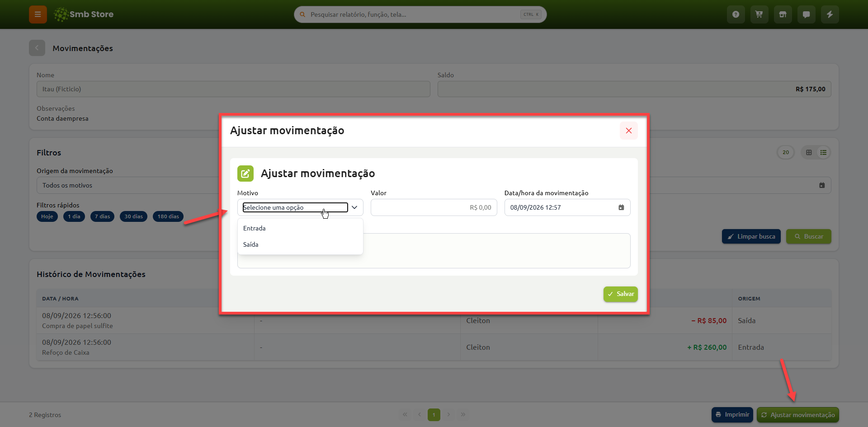Click the row Refoço de Caixa

434,347
